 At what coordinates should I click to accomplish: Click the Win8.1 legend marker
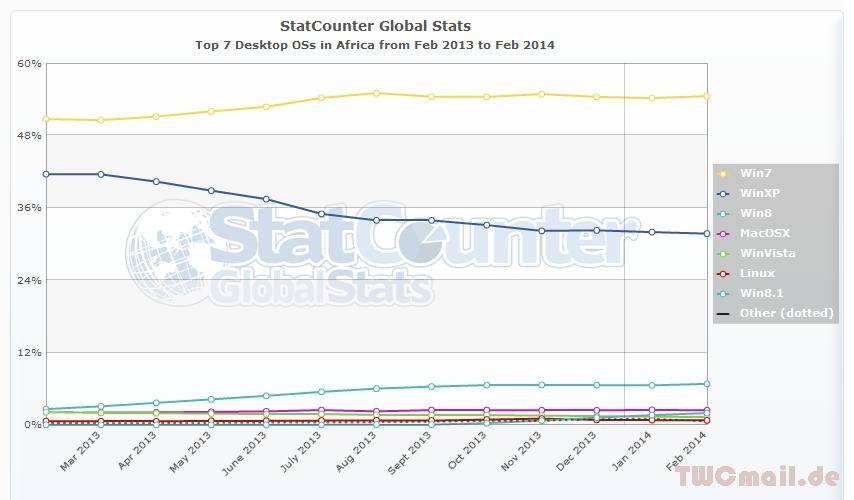tap(723, 293)
